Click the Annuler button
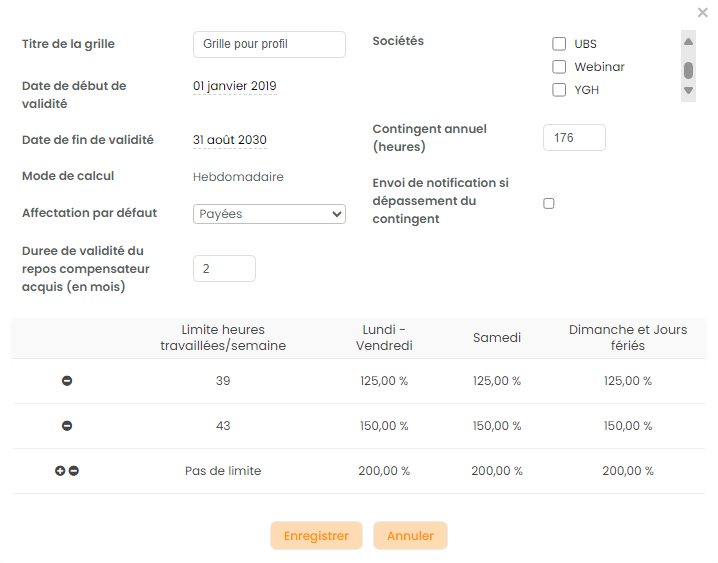Screen dimensions: 718x563 coord(410,536)
